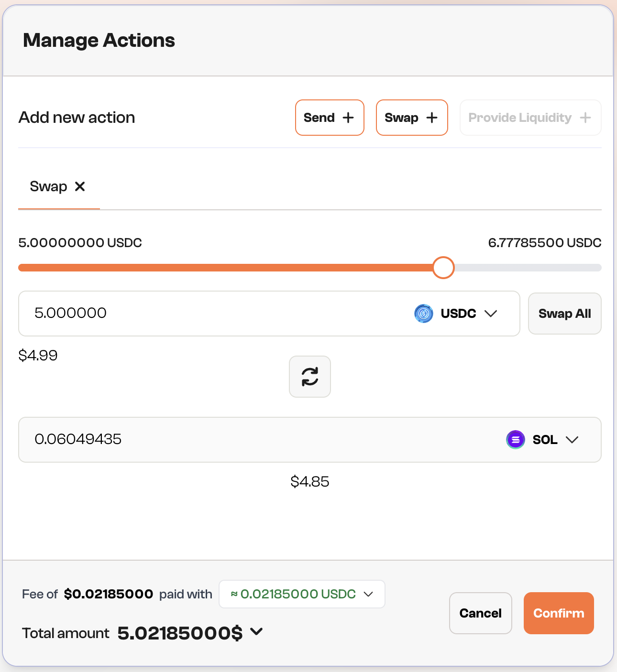Open the SOL token selector dropdown

pyautogui.click(x=573, y=440)
